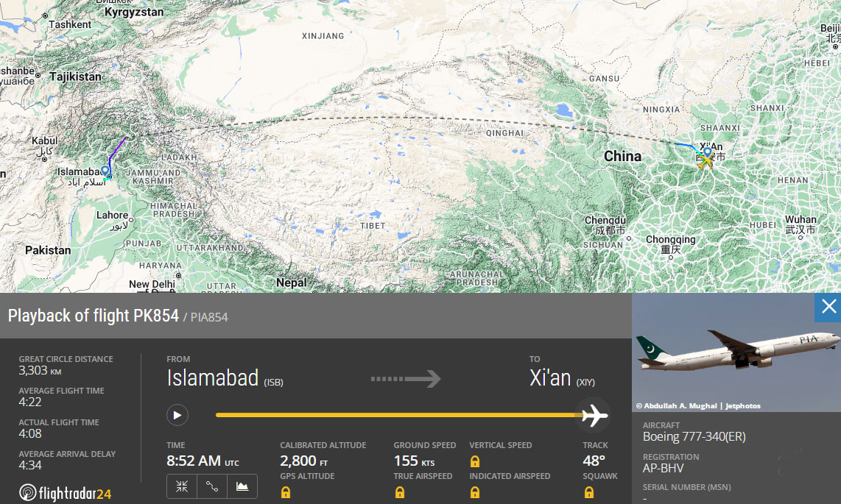841x504 pixels.
Task: Click the great circle distance 3,303 KM
Action: coord(40,371)
